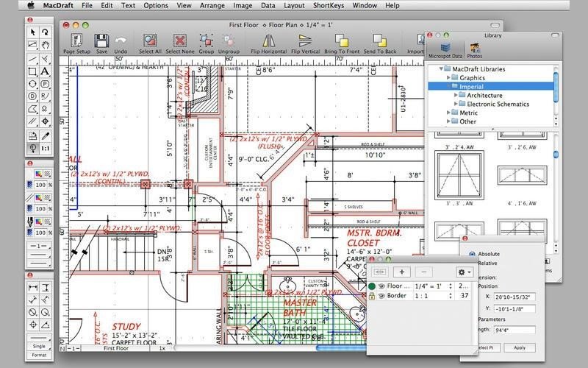Viewport: 588px width, 368px height.
Task: Open the Arrange menu
Action: [212, 5]
